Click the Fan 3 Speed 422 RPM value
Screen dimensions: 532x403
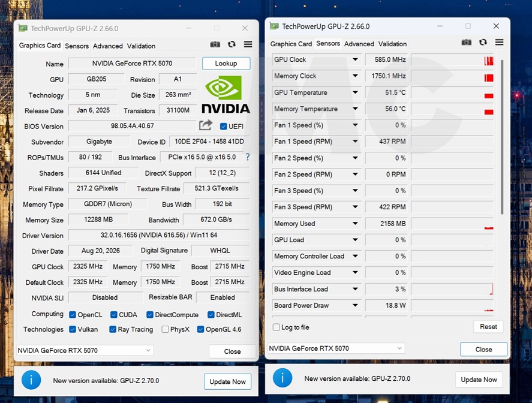[x=386, y=207]
